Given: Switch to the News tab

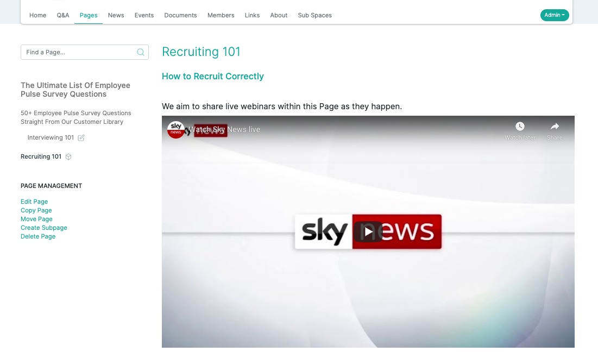Looking at the screenshot, I should pos(116,15).
